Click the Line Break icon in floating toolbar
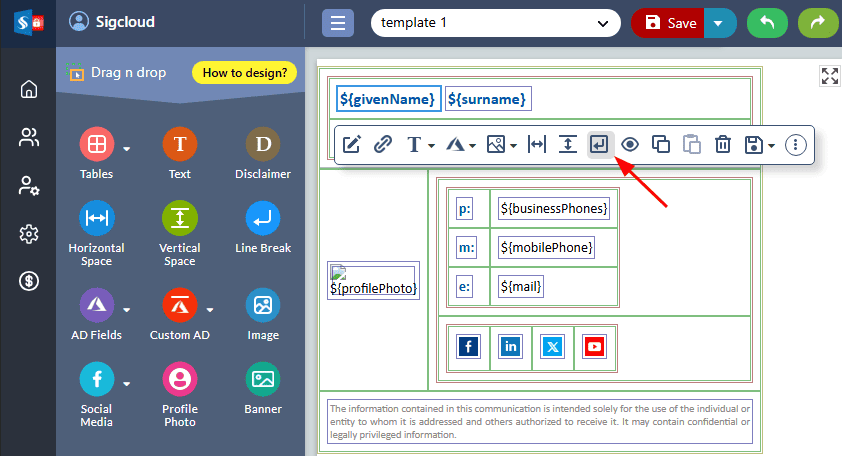The width and height of the screenshot is (842, 456). point(599,144)
